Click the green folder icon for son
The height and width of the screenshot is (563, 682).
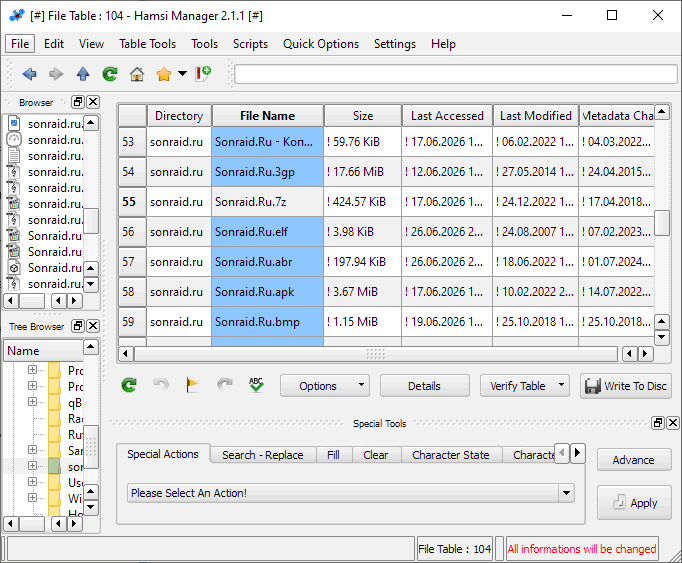point(54,466)
